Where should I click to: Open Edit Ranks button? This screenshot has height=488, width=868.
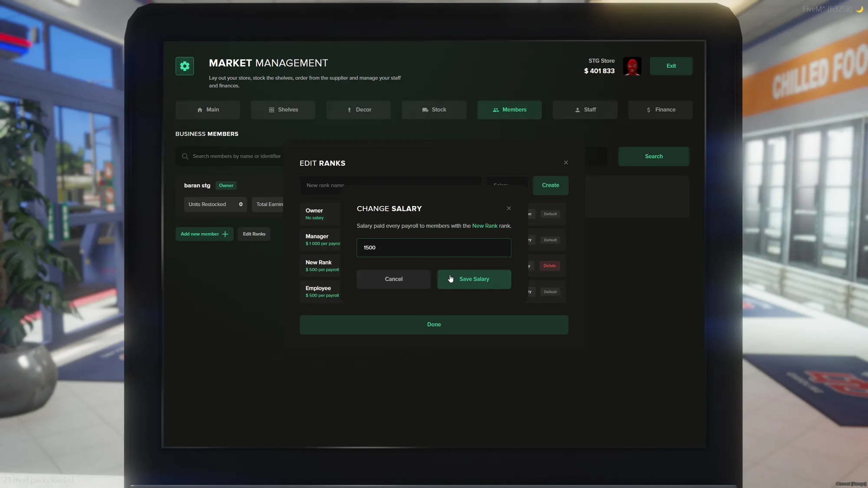click(x=254, y=234)
